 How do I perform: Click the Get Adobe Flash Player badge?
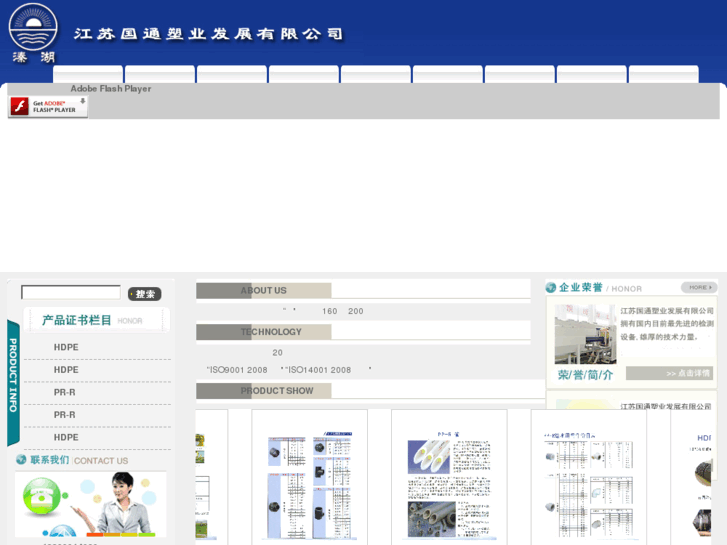click(48, 107)
